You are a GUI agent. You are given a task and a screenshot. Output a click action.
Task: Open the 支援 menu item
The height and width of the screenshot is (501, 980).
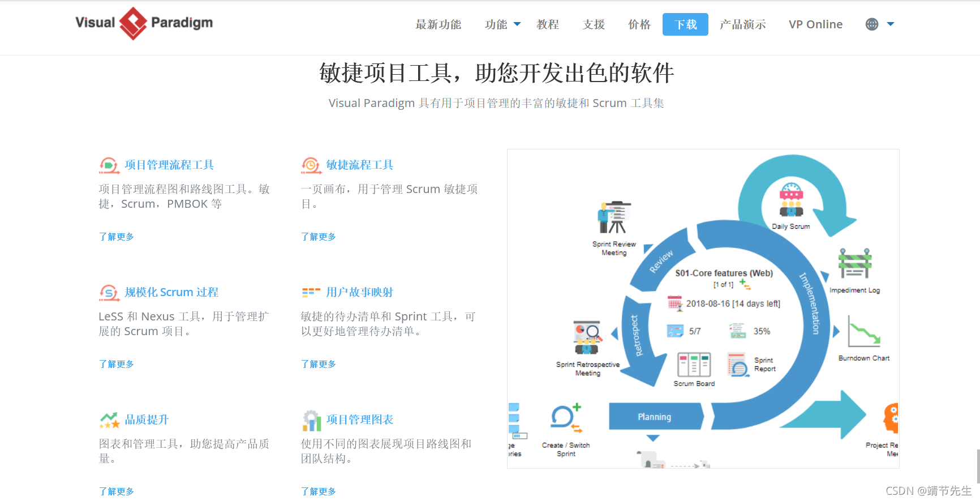point(594,24)
